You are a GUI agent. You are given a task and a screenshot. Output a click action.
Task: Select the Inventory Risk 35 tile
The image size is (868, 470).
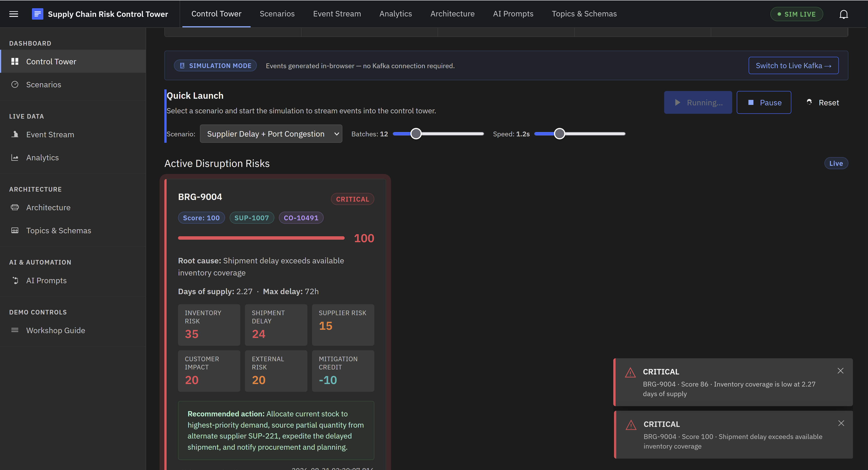tap(209, 325)
